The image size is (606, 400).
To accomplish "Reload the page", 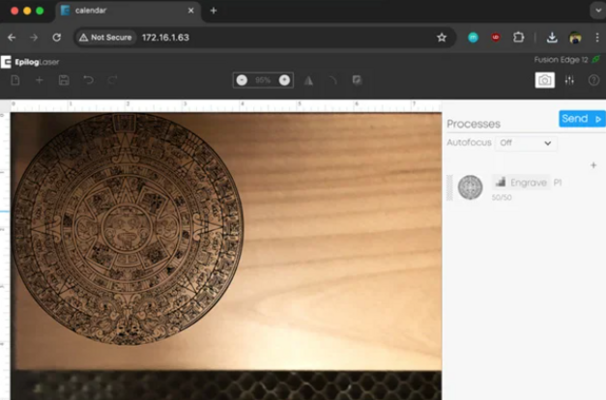I will [57, 37].
